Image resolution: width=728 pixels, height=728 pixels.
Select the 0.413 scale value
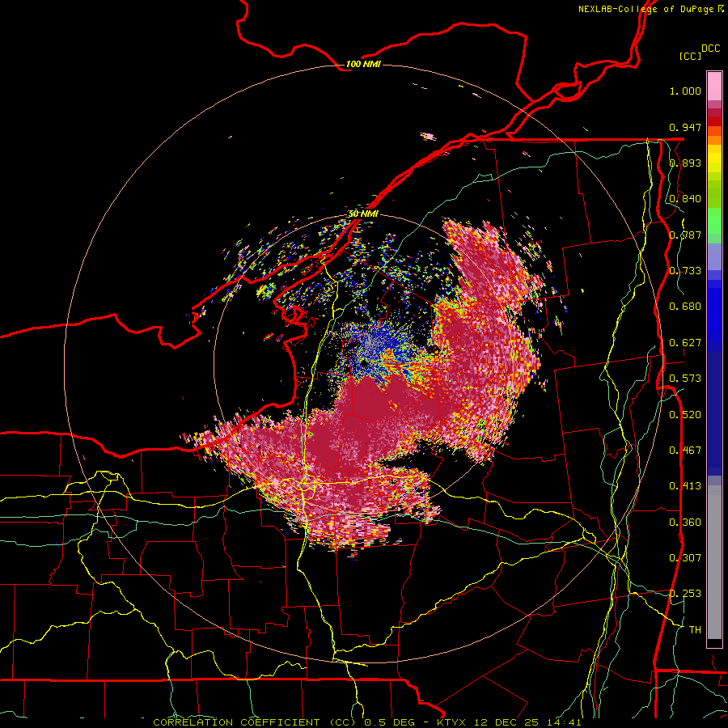click(x=685, y=486)
